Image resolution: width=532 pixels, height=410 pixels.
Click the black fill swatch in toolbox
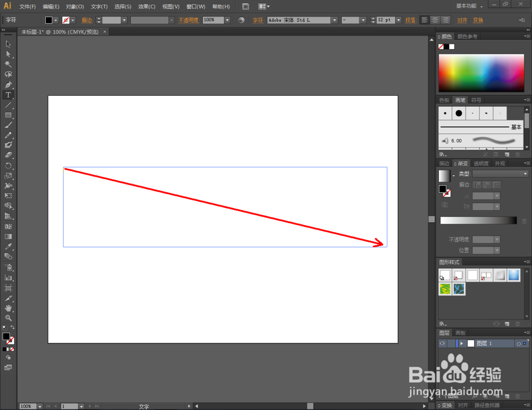(x=6, y=337)
